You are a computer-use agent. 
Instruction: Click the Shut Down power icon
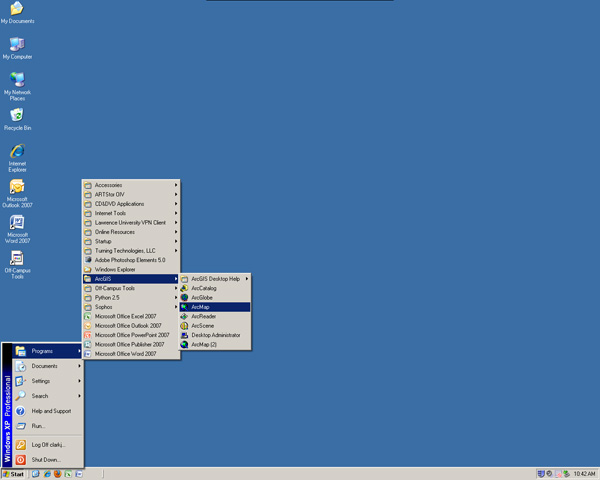20,460
